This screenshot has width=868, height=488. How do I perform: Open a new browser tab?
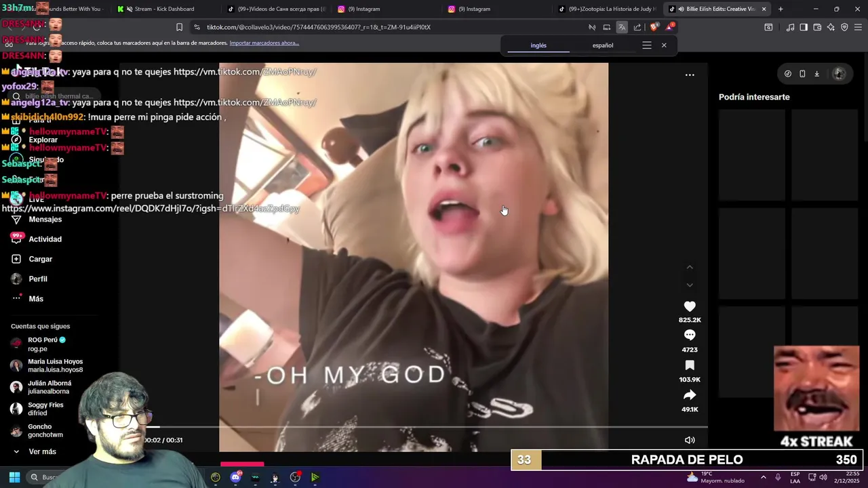[x=781, y=9]
